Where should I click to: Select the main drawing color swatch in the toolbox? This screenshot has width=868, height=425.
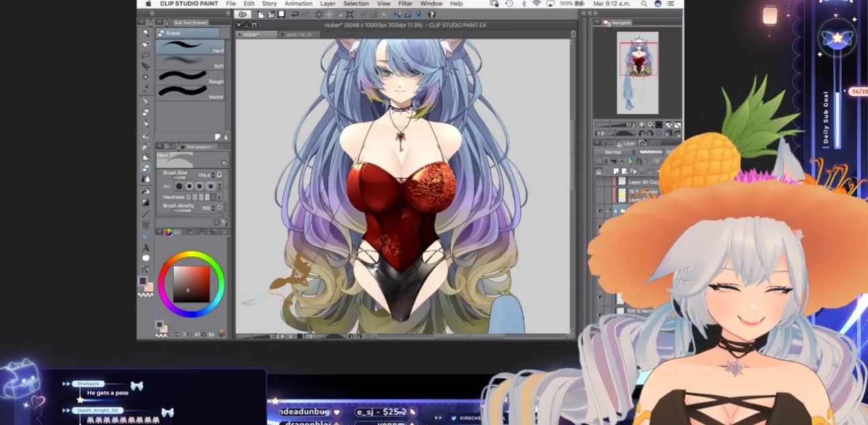(x=143, y=280)
